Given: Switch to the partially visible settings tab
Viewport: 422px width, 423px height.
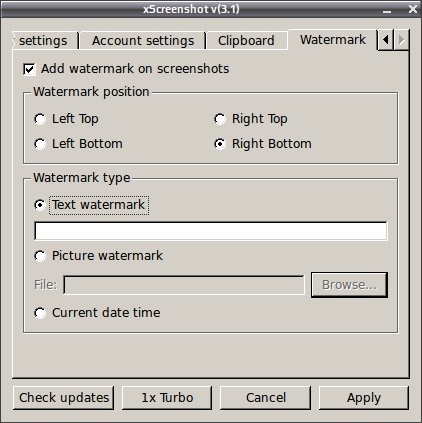Looking at the screenshot, I should click(x=45, y=41).
